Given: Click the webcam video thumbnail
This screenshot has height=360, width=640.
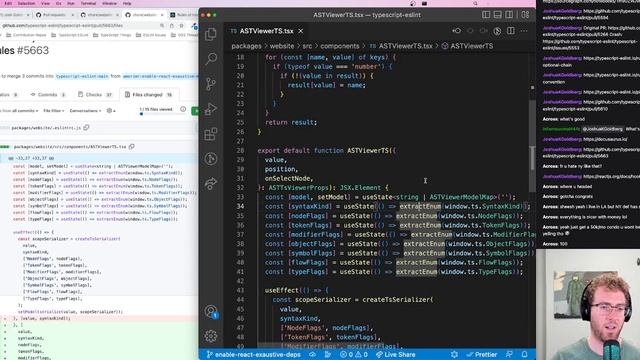Looking at the screenshot, I should (x=588, y=304).
